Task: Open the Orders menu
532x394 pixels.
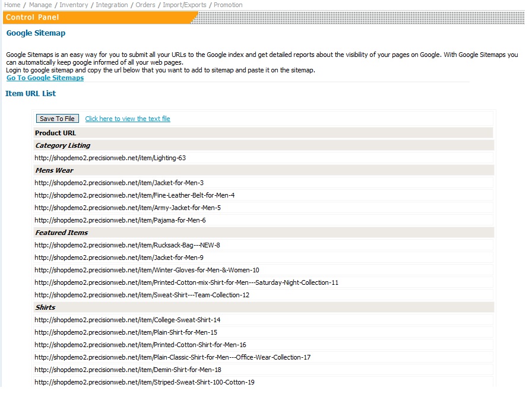Action: click(145, 5)
